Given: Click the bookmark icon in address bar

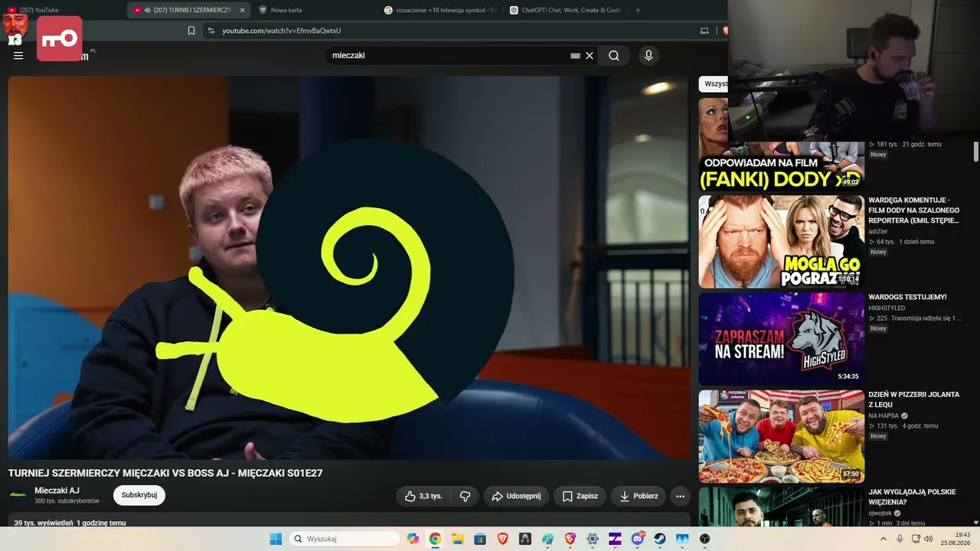Looking at the screenshot, I should [191, 31].
